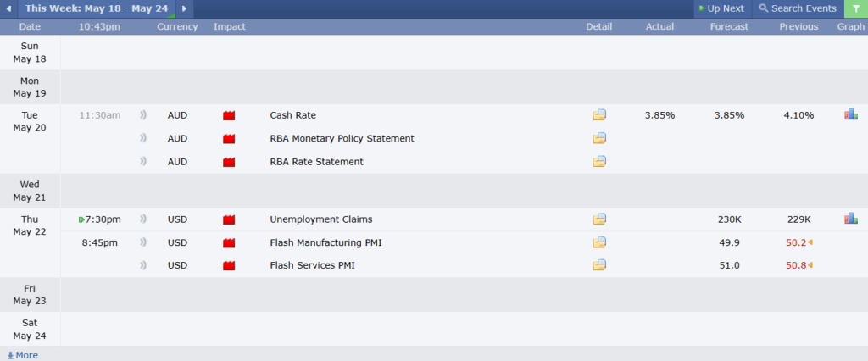Click the Up Next button
The height and width of the screenshot is (361, 868).
tap(722, 8)
